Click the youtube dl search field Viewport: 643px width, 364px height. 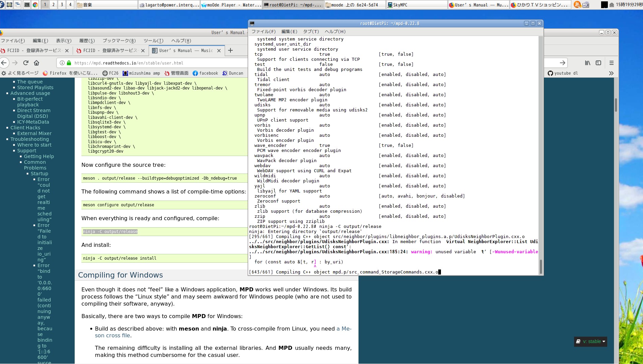[564, 73]
